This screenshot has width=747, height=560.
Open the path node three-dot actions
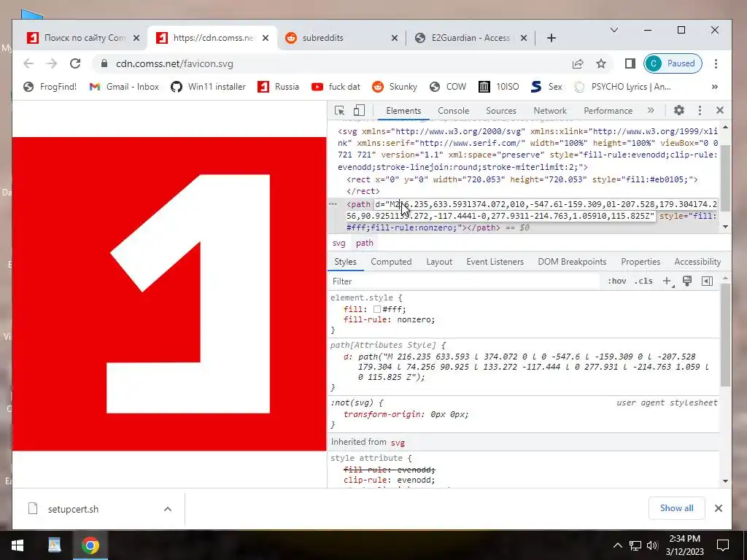point(333,204)
